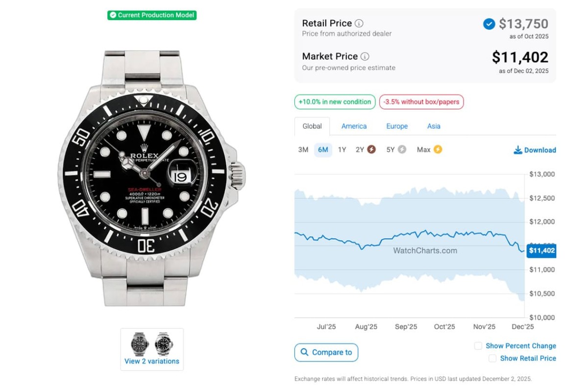
Task: Open the View 2 variations link
Action: click(x=152, y=362)
